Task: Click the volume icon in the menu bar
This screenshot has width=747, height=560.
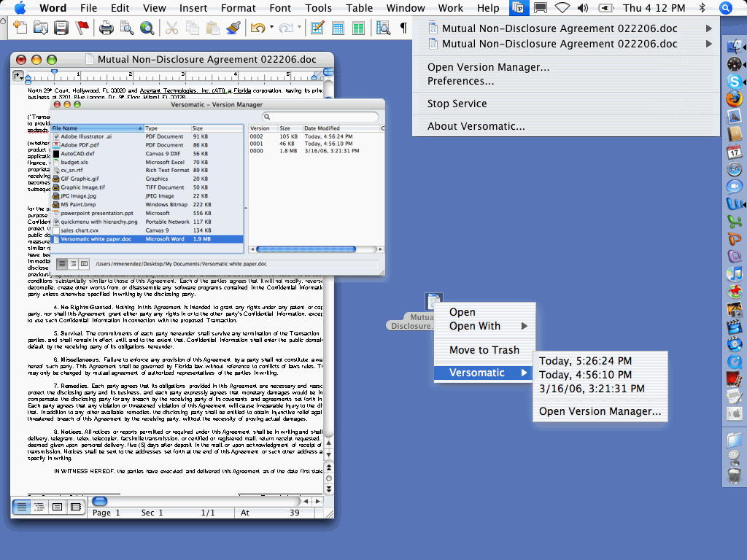Action: 583,8
